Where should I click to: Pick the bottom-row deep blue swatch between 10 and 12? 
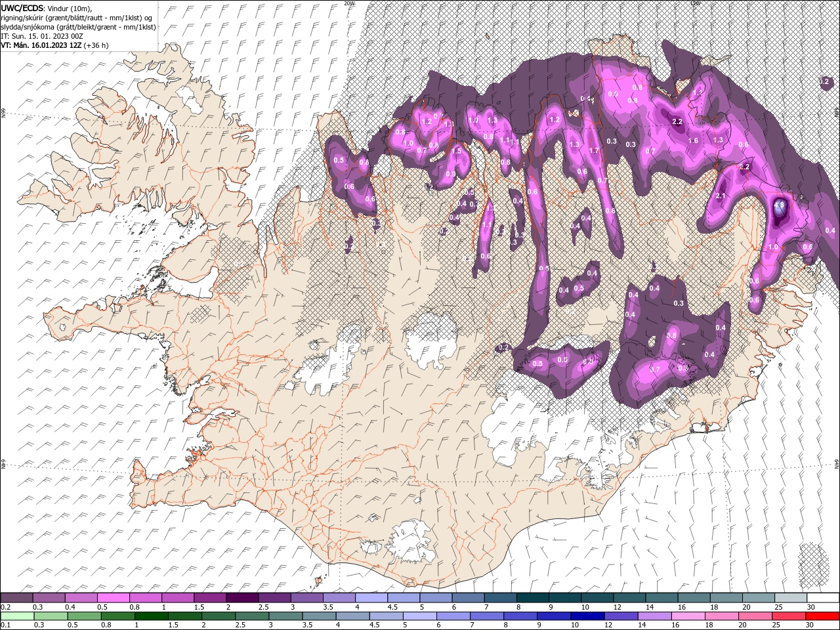(587, 617)
